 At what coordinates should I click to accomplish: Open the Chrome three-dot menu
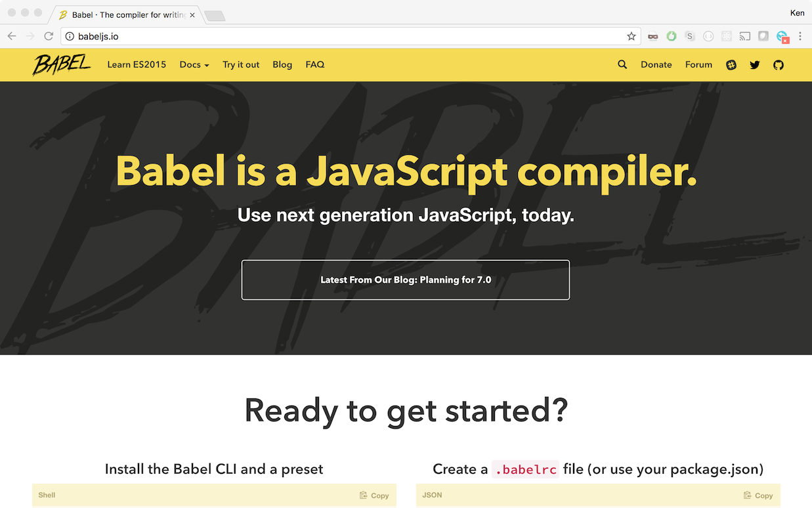[x=800, y=37]
